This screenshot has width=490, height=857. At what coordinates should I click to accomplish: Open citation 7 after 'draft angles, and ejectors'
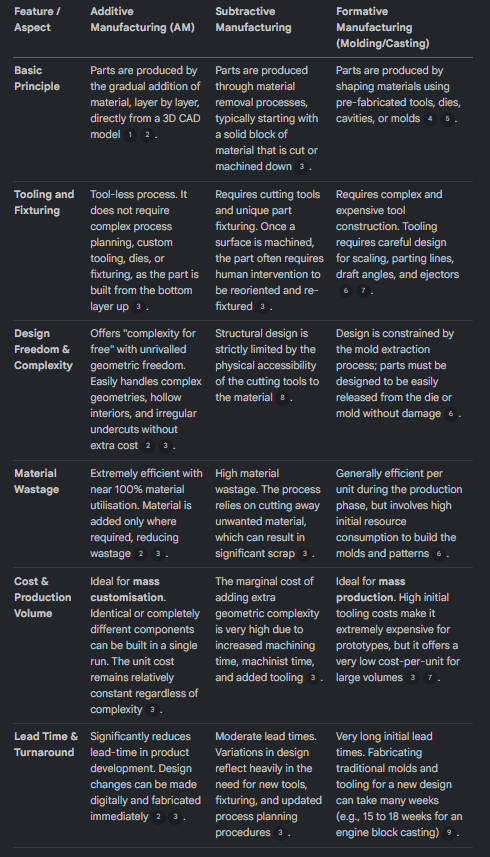coord(363,291)
